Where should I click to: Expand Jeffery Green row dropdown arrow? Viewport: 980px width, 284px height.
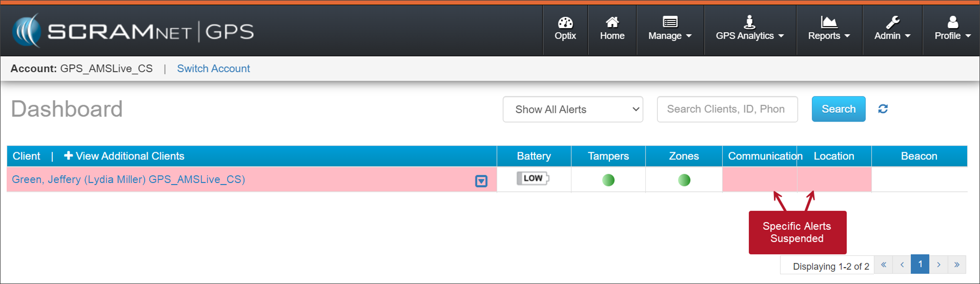coord(481,181)
